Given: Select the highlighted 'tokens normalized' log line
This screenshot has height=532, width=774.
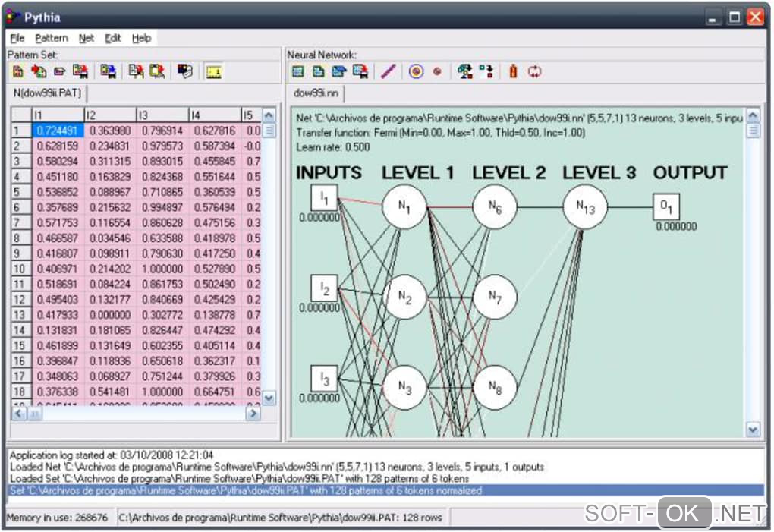Looking at the screenshot, I should tap(385, 490).
